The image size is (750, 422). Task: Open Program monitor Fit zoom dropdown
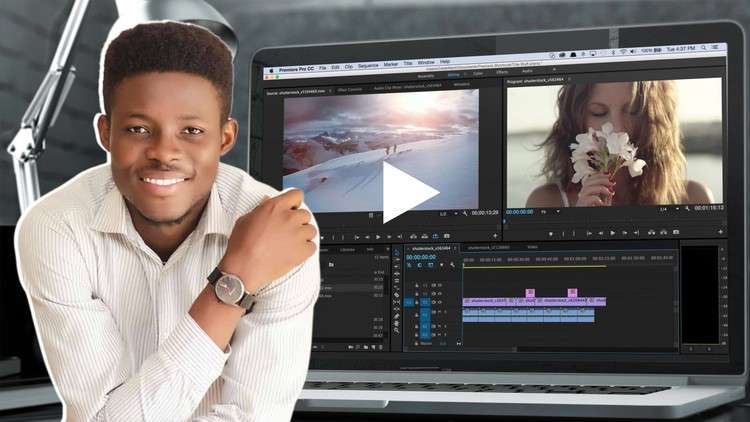(551, 211)
